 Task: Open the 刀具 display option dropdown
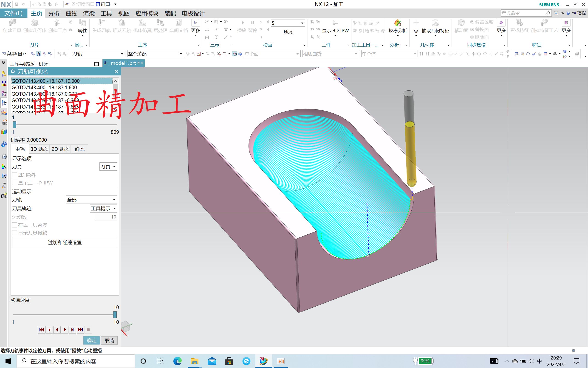(108, 167)
